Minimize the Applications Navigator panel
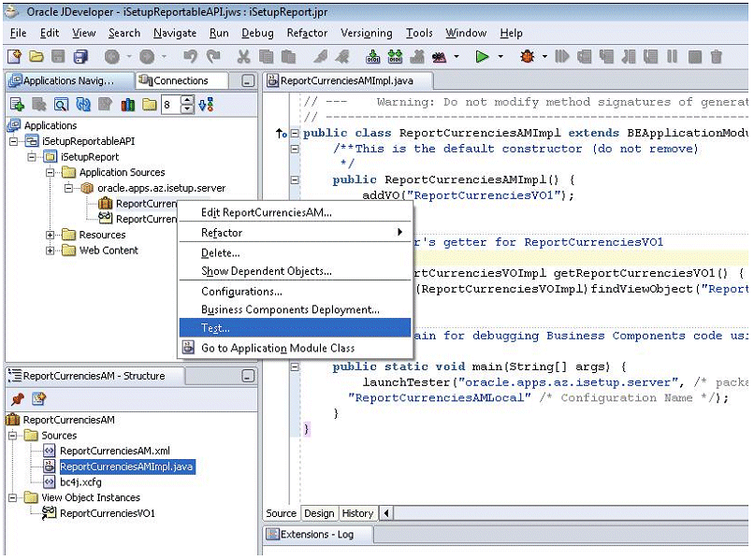Screen dimensions: 754x560 pyautogui.click(x=248, y=81)
